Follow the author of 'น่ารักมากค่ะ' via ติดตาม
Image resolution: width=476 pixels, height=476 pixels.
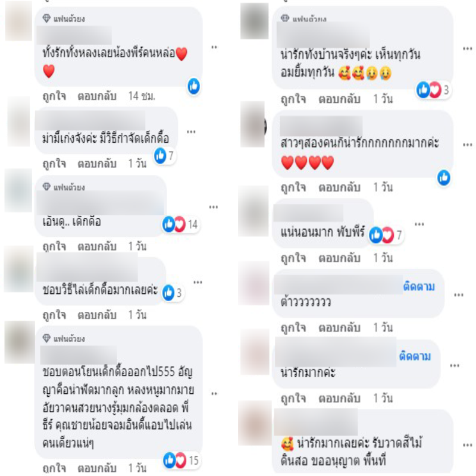tap(415, 356)
